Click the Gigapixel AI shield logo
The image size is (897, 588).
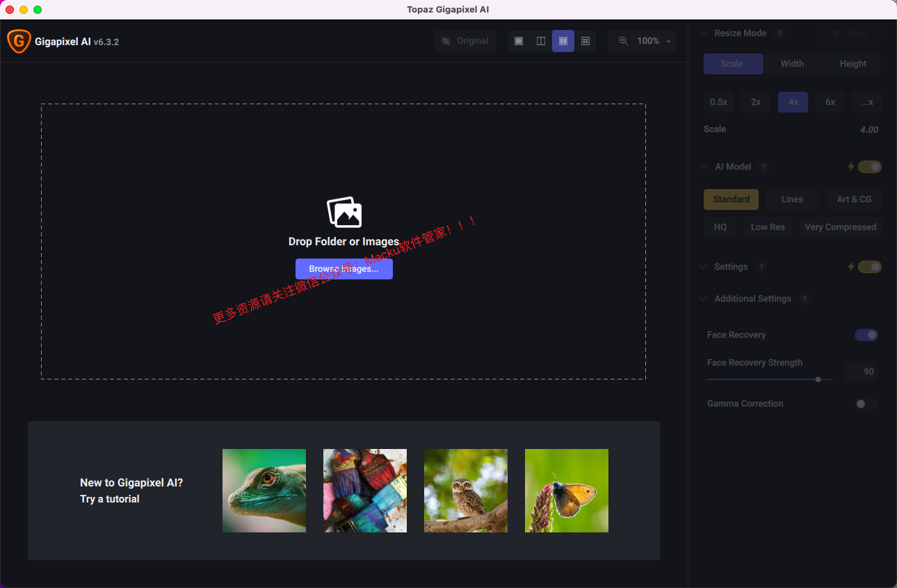pyautogui.click(x=18, y=41)
